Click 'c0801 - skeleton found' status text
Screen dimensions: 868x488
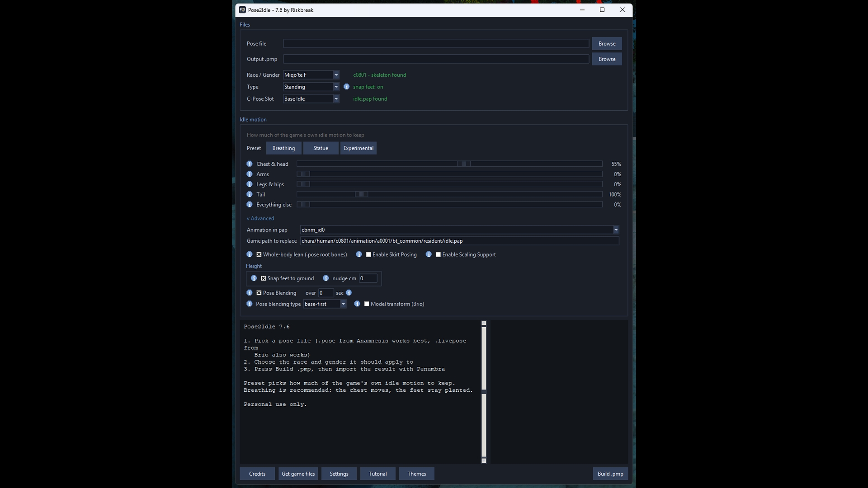pos(379,75)
